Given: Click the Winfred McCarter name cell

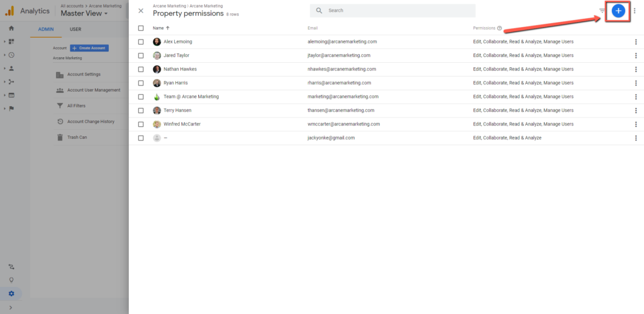Looking at the screenshot, I should click(182, 124).
